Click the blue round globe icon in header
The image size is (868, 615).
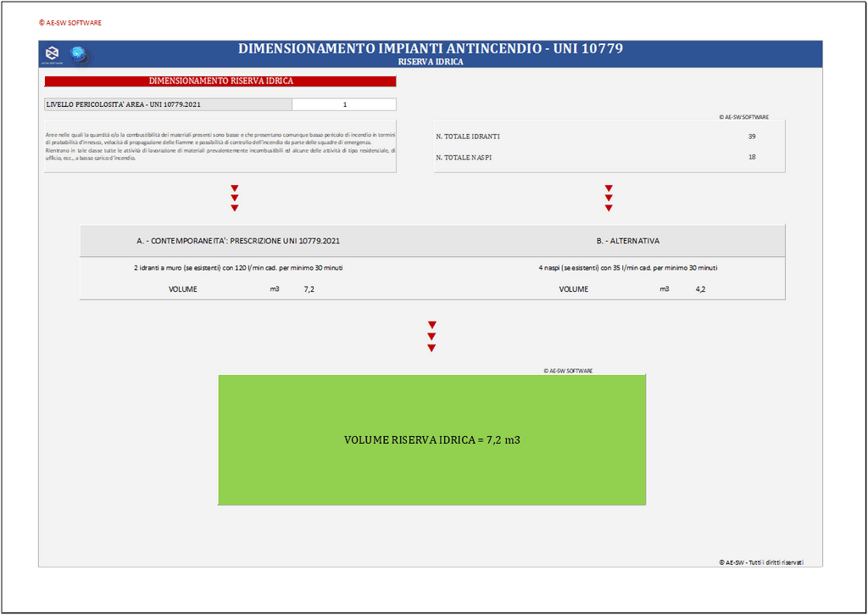[x=79, y=55]
